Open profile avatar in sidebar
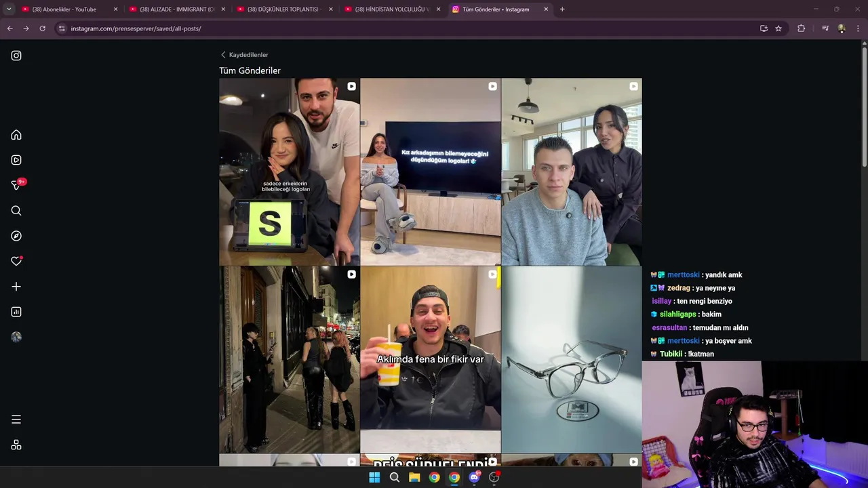 [x=16, y=337]
